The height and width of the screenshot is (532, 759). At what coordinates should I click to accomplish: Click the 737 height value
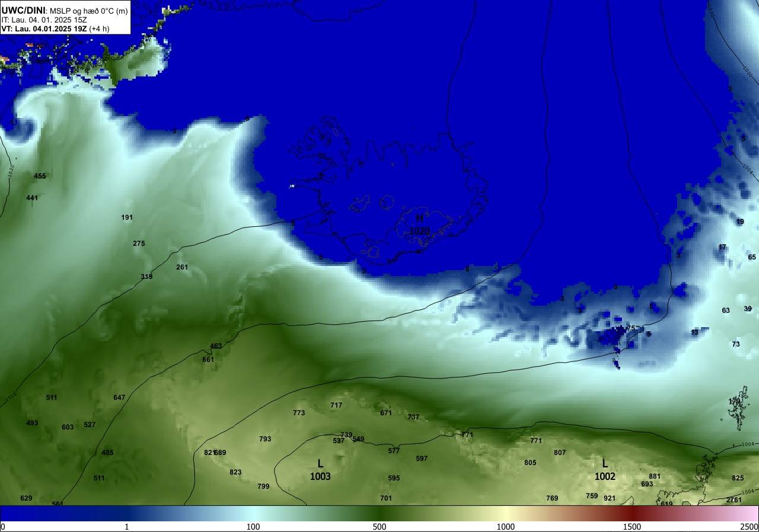coord(413,417)
